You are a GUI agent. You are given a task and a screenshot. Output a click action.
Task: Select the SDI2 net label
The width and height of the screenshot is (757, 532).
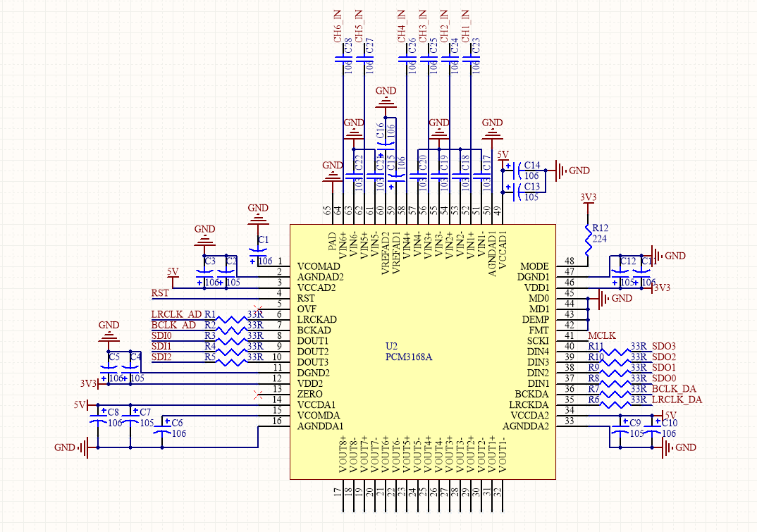click(x=161, y=357)
